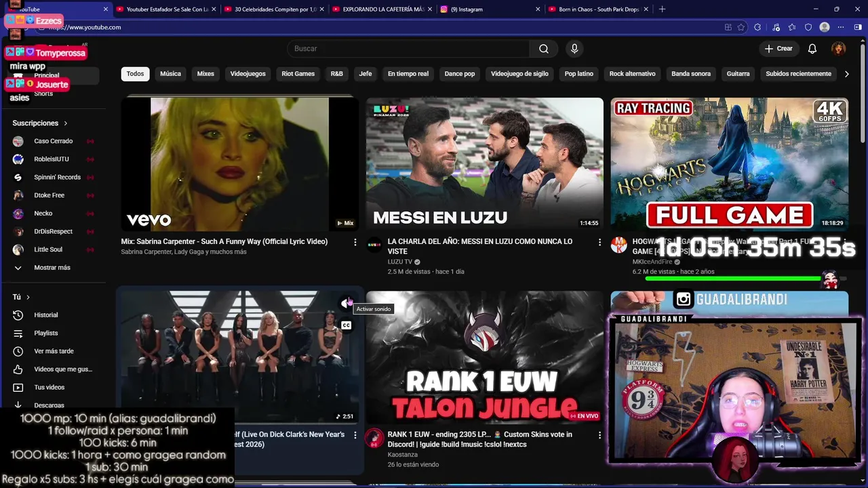Select the En tiempo real filter chip
This screenshot has height=488, width=868.
point(408,74)
